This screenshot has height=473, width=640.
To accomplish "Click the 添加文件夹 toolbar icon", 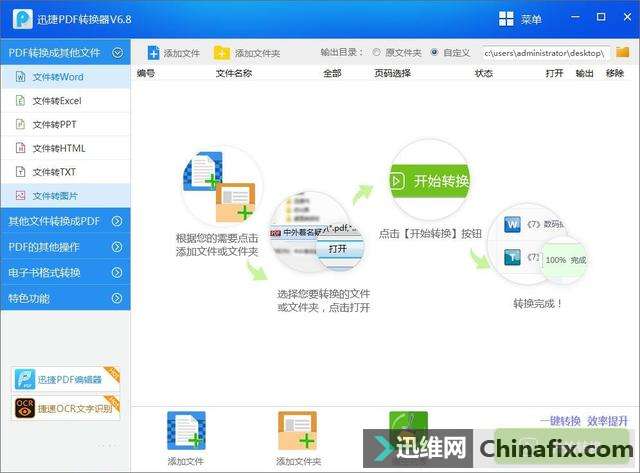I will click(x=222, y=53).
